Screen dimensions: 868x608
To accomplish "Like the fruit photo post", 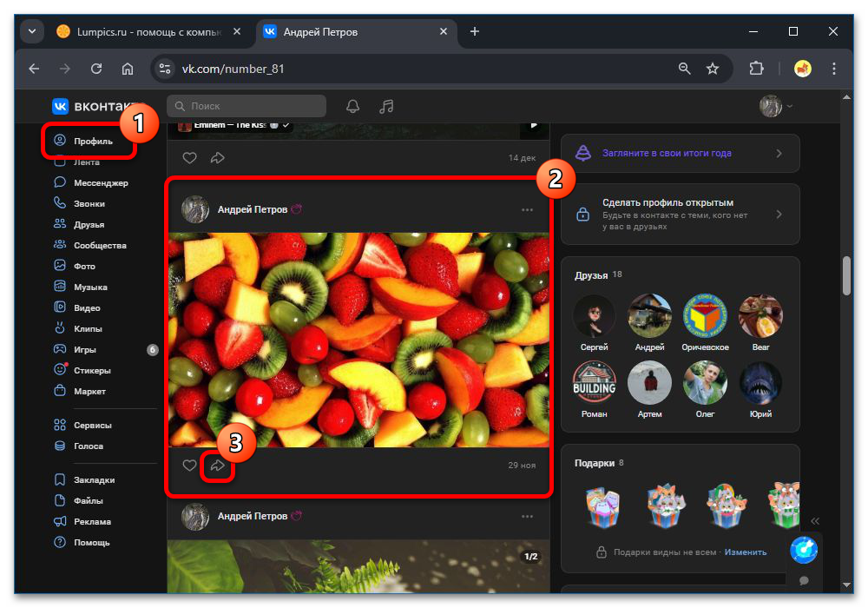I will [190, 466].
